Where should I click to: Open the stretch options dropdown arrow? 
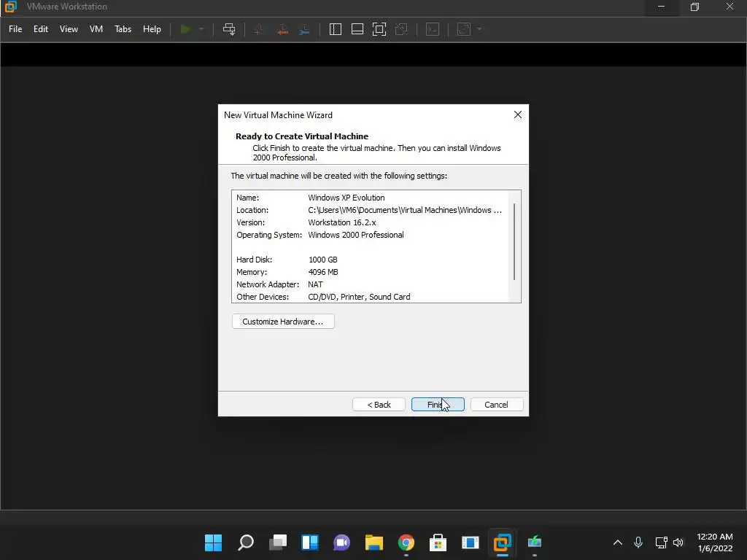tap(479, 29)
